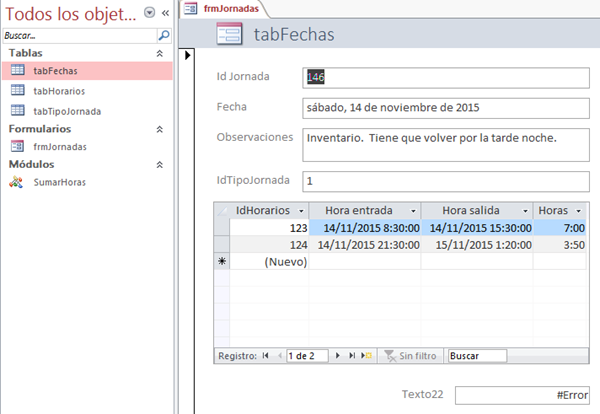Click cell 15/11/2015 1:20:00
The height and width of the screenshot is (414, 600).
coord(477,244)
